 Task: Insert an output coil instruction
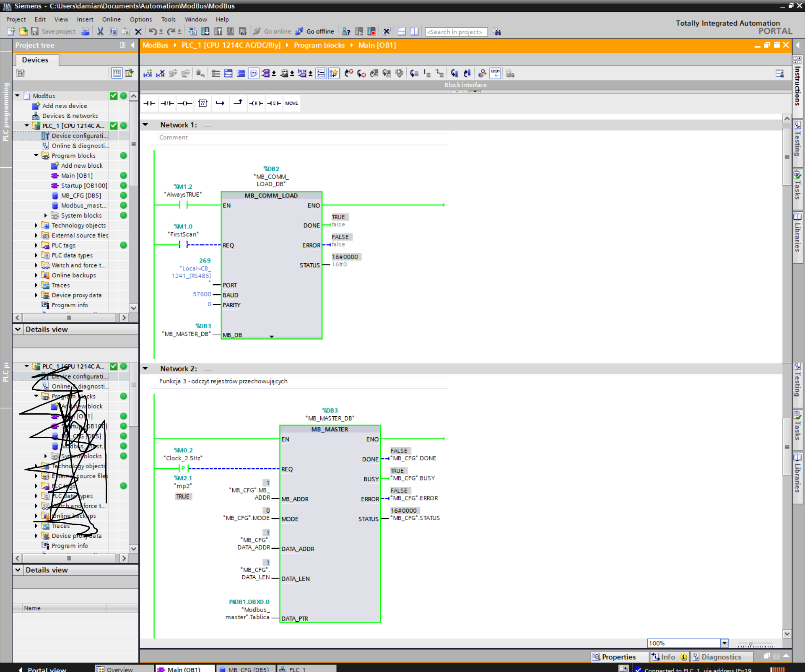coord(184,103)
